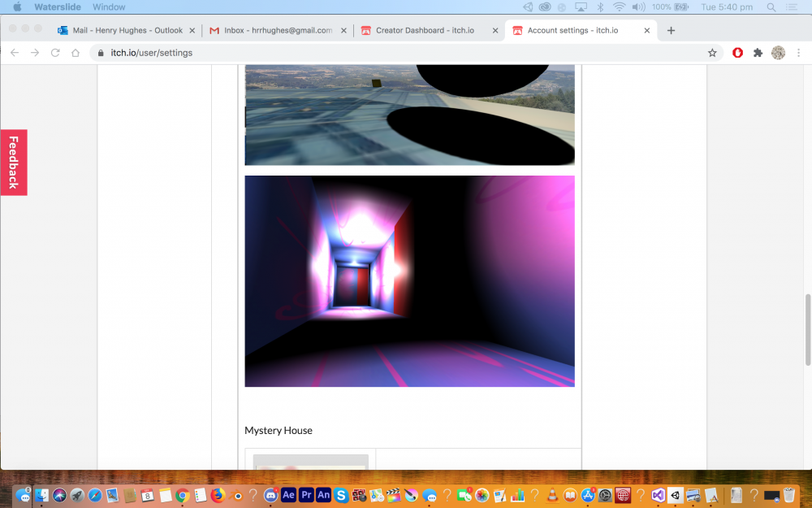
Task: Open the App Store from the dock
Action: (x=588, y=495)
